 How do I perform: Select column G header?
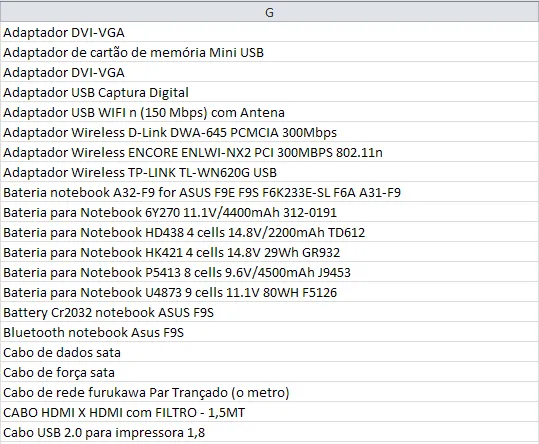[x=270, y=12]
